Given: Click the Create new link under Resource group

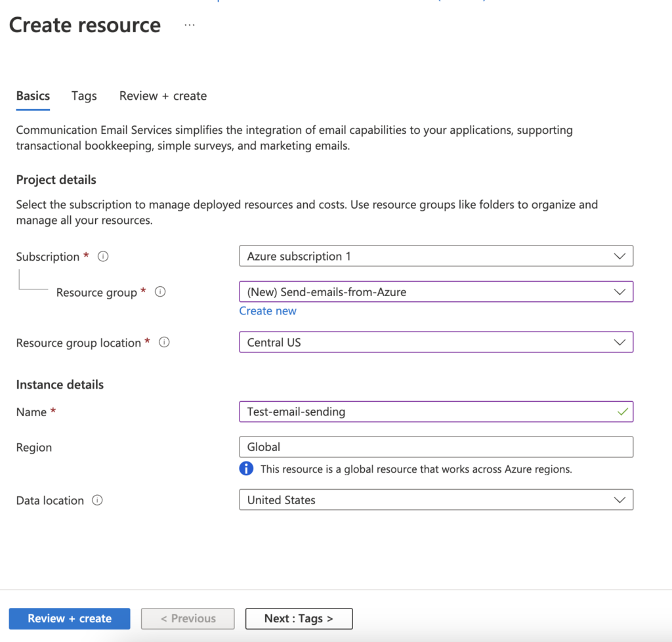Looking at the screenshot, I should click(268, 310).
